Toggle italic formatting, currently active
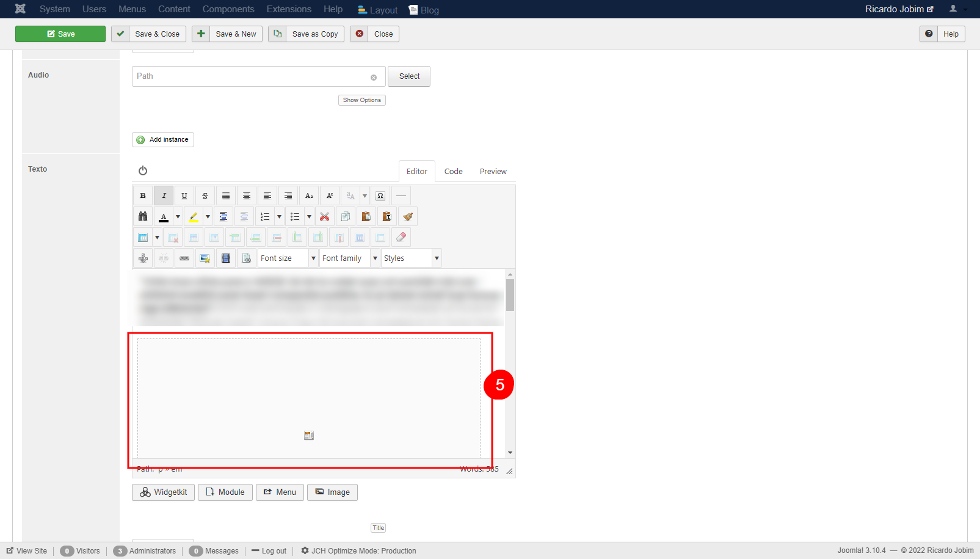Image resolution: width=980 pixels, height=559 pixels. (164, 195)
